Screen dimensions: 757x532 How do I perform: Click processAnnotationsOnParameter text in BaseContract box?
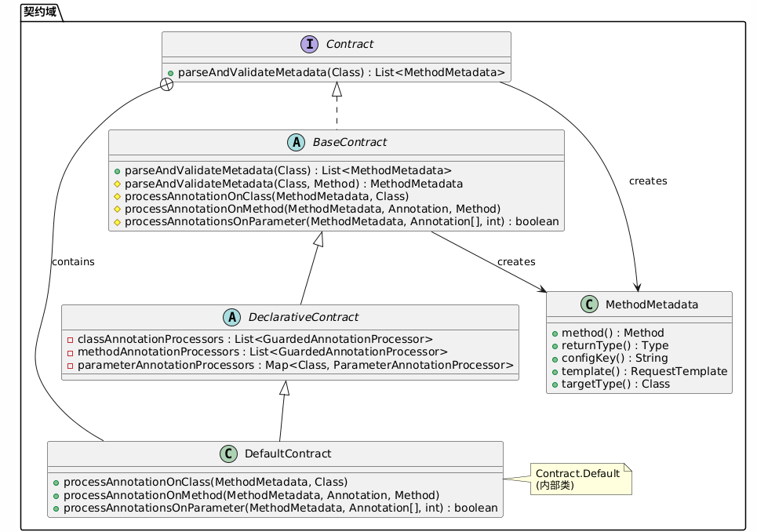[342, 221]
